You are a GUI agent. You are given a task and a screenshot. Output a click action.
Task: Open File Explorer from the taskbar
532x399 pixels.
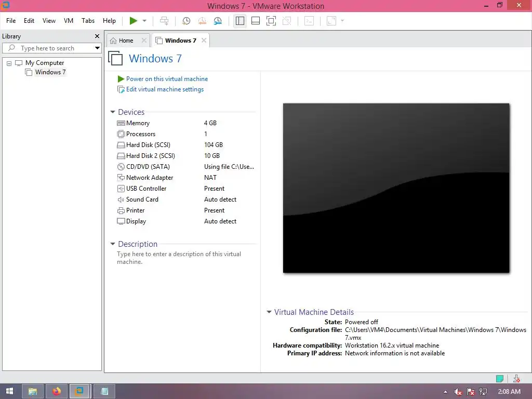[33, 391]
